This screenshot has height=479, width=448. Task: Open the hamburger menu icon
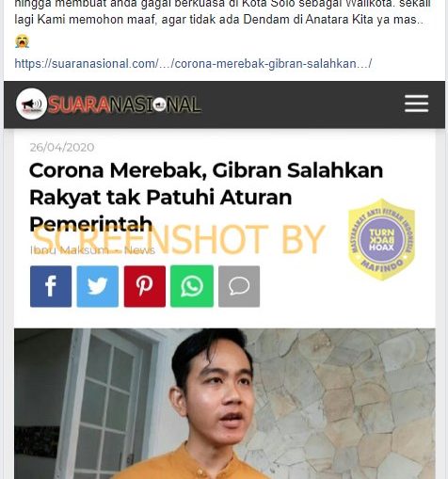[416, 104]
